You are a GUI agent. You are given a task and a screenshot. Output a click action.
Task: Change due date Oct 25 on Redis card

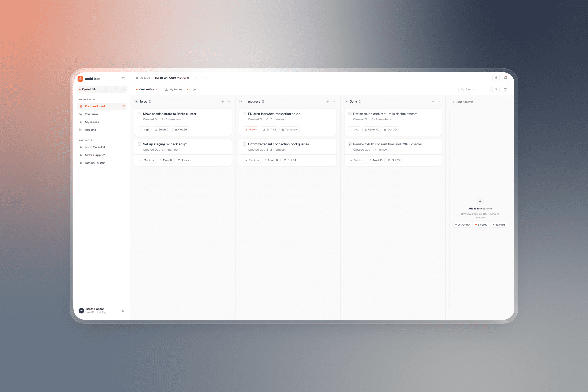181,130
